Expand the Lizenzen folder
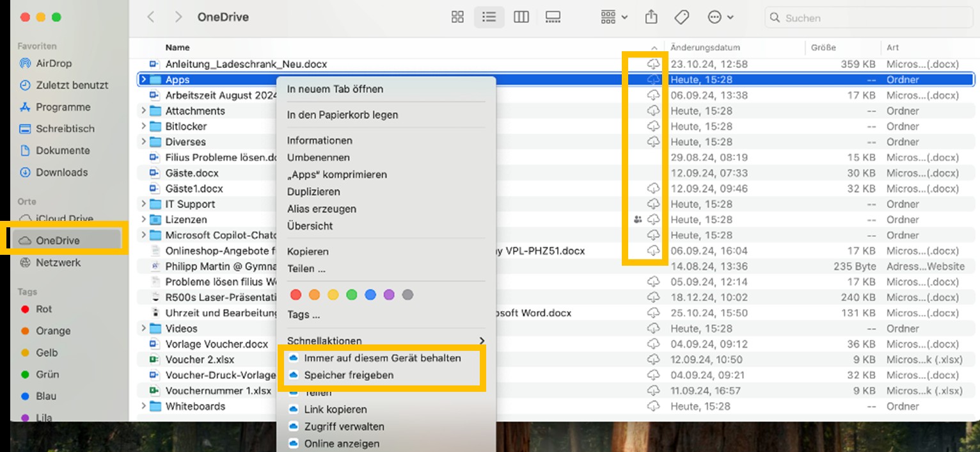This screenshot has height=452, width=980. [144, 220]
